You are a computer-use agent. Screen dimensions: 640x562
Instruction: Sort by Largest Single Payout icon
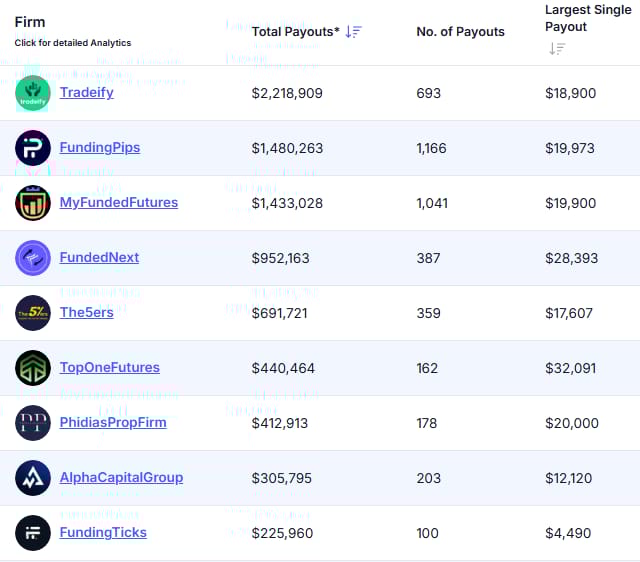click(557, 49)
